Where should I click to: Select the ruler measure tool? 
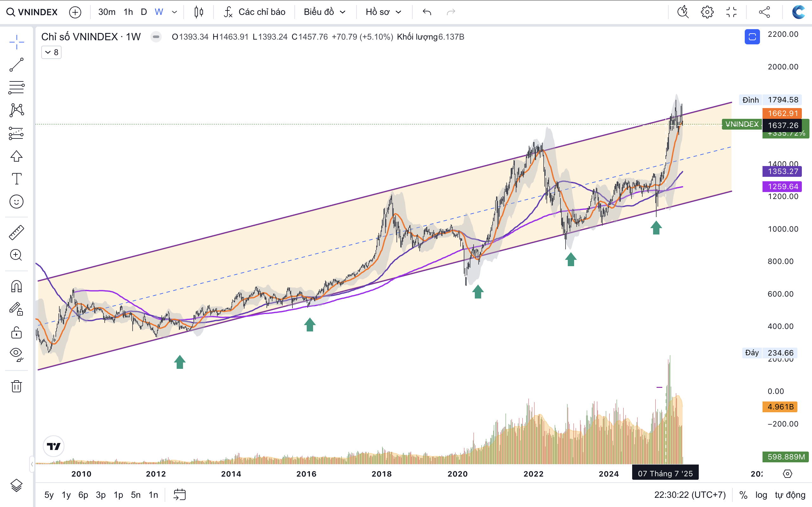16,232
